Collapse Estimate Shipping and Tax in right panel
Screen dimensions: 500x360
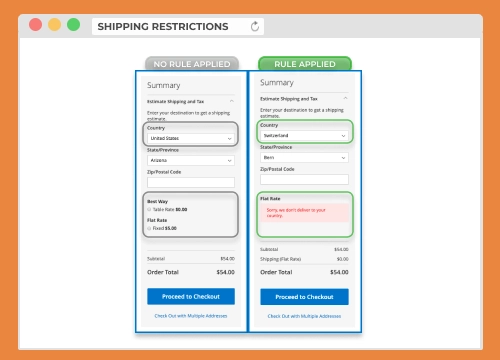pyautogui.click(x=345, y=98)
